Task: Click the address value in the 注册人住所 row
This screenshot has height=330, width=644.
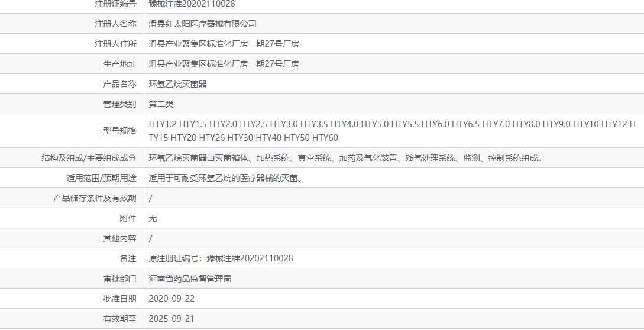Action: coord(224,44)
